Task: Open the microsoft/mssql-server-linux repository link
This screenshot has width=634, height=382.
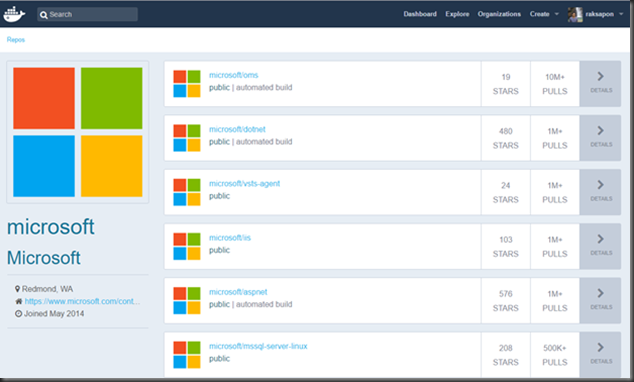Action: 258,346
